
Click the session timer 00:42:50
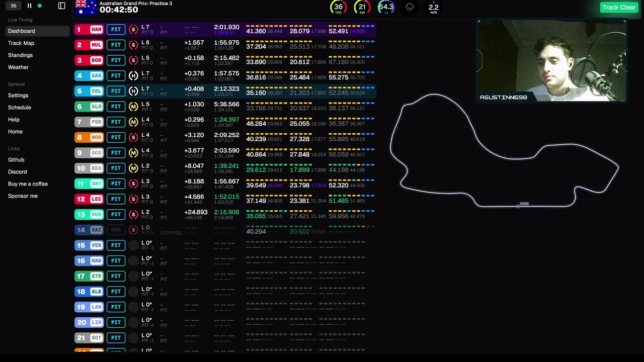[119, 10]
